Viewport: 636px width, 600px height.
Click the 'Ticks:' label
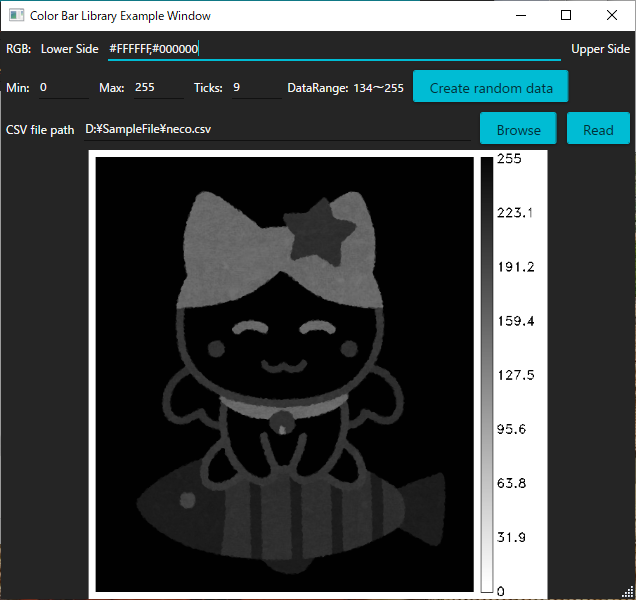point(208,88)
